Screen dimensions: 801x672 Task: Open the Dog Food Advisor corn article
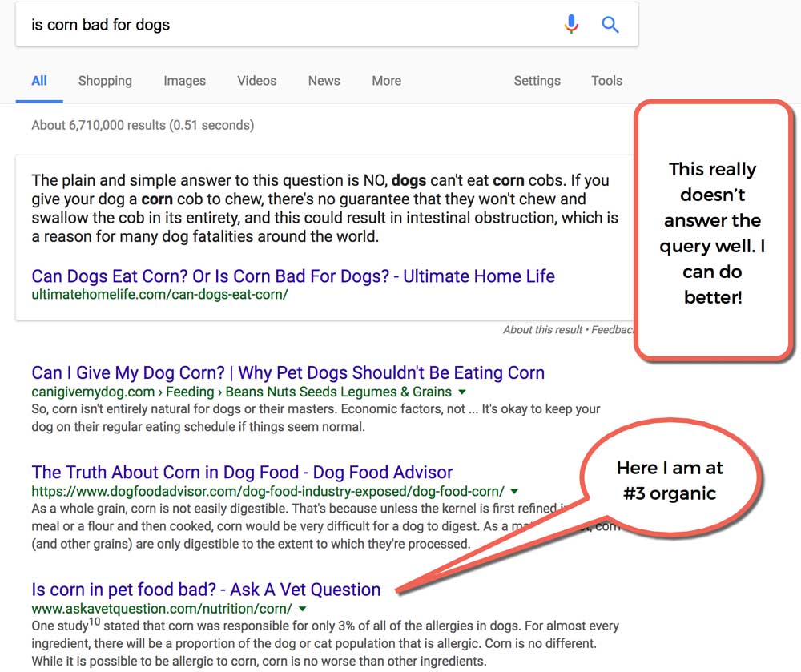pos(242,473)
